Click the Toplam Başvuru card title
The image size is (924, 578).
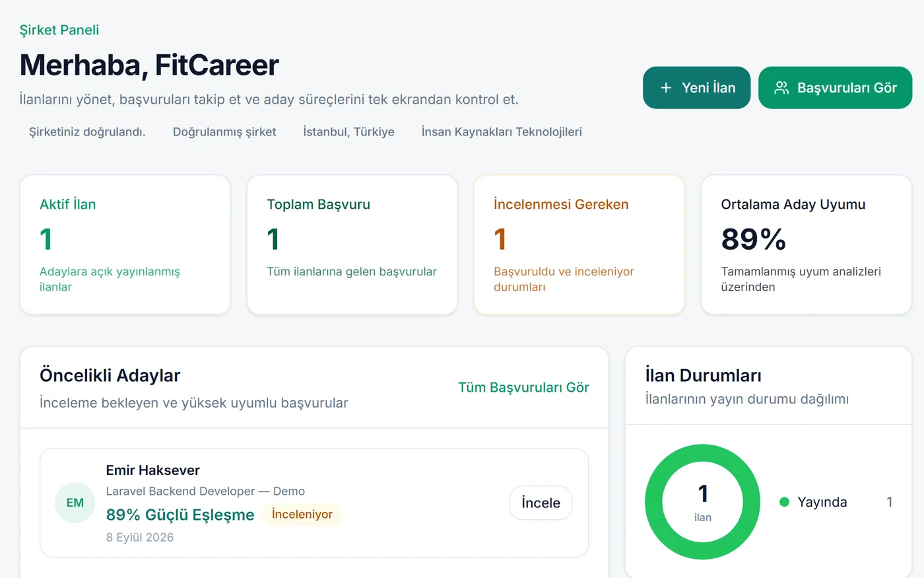click(x=318, y=205)
